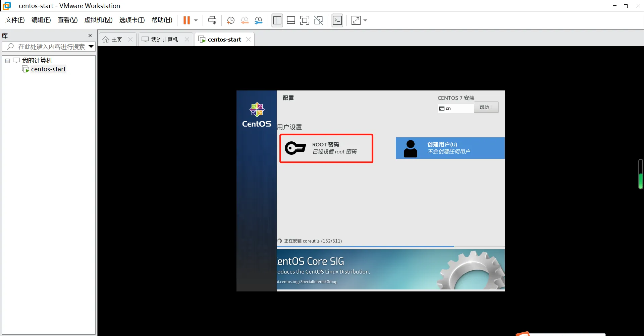Viewport: 644px width, 336px height.
Task: Click the revert to snapshot icon
Action: tap(245, 20)
